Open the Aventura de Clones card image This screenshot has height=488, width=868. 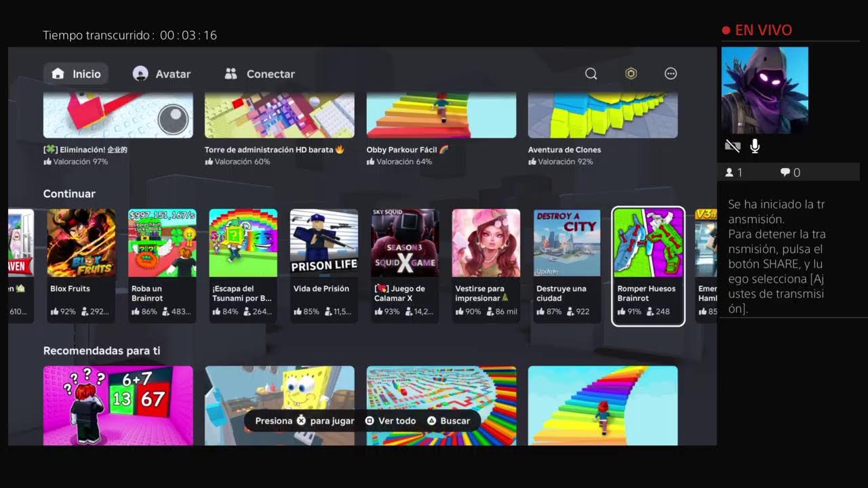pos(603,116)
